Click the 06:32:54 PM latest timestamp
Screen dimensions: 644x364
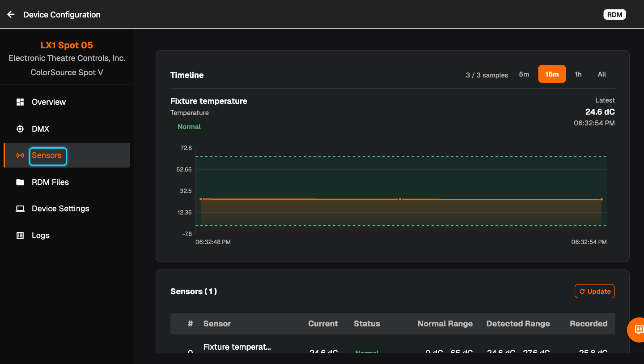tap(594, 123)
